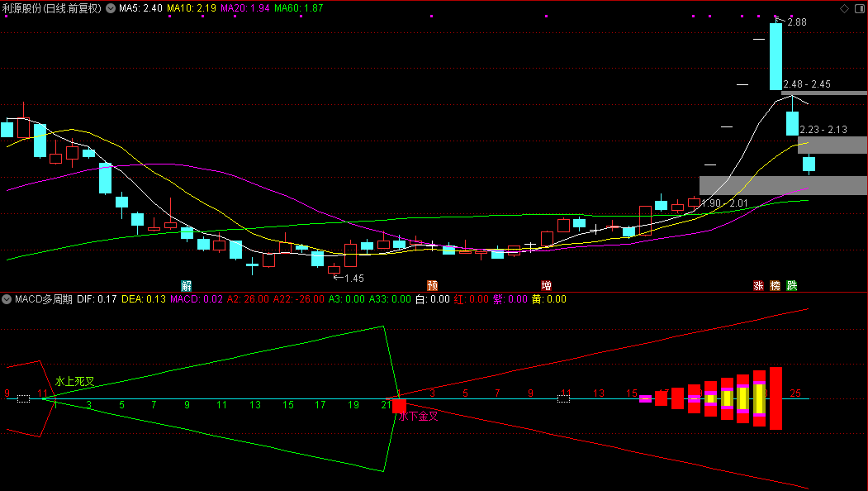Image resolution: width=868 pixels, height=491 pixels.
Task: Click the A3: 0.00 value
Action: (347, 299)
